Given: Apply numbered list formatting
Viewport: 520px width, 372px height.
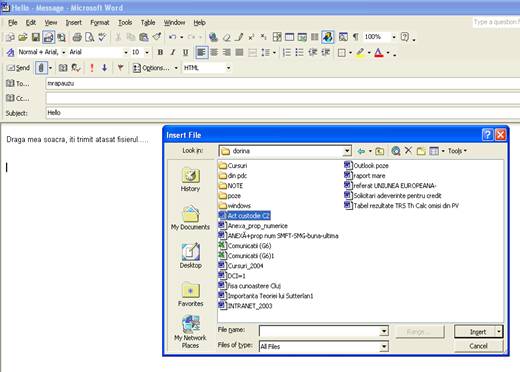Looking at the screenshot, I should tap(287, 52).
